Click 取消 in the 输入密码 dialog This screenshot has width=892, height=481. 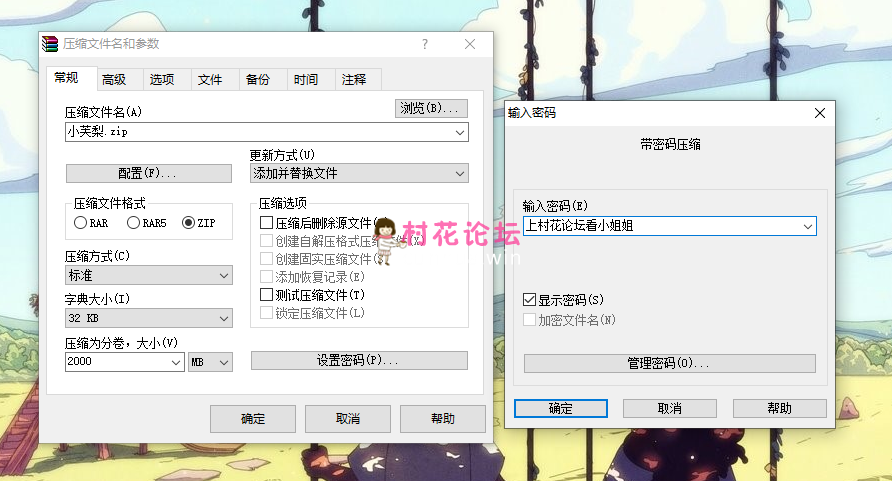coord(670,408)
